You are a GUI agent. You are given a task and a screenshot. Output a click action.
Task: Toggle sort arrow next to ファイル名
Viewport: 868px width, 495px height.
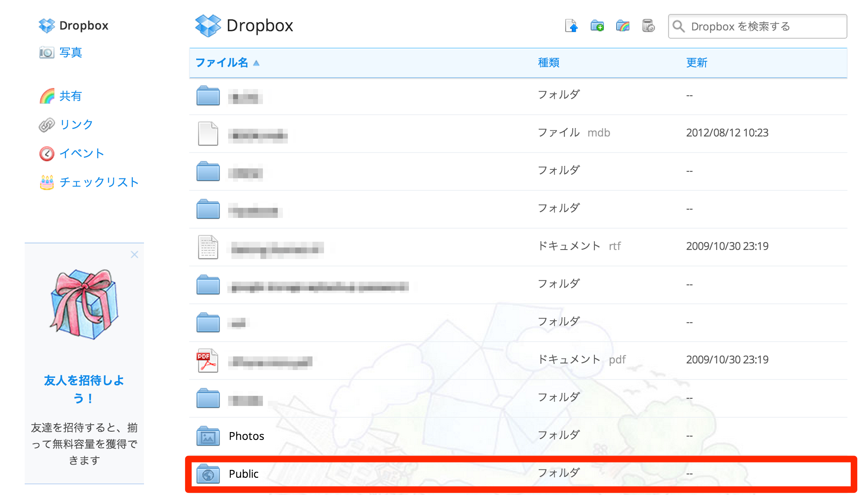[x=256, y=63]
